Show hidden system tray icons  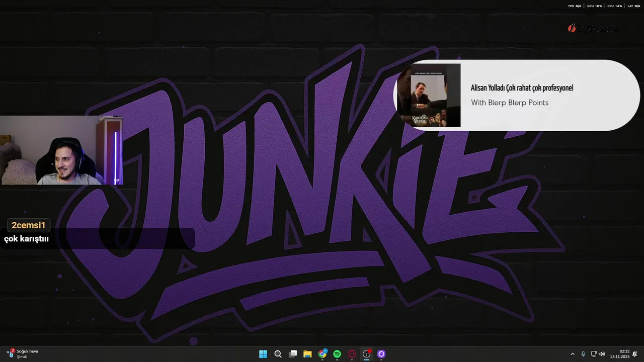pos(572,354)
